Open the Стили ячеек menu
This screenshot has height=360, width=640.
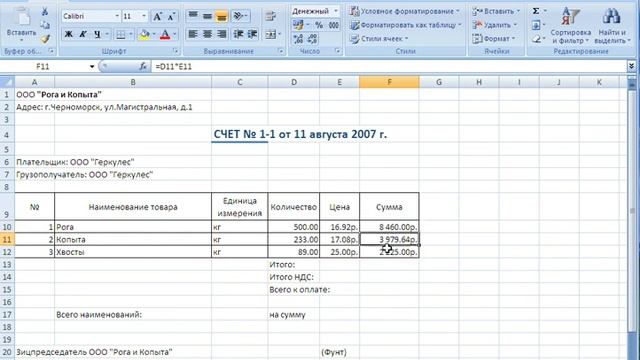(x=379, y=39)
